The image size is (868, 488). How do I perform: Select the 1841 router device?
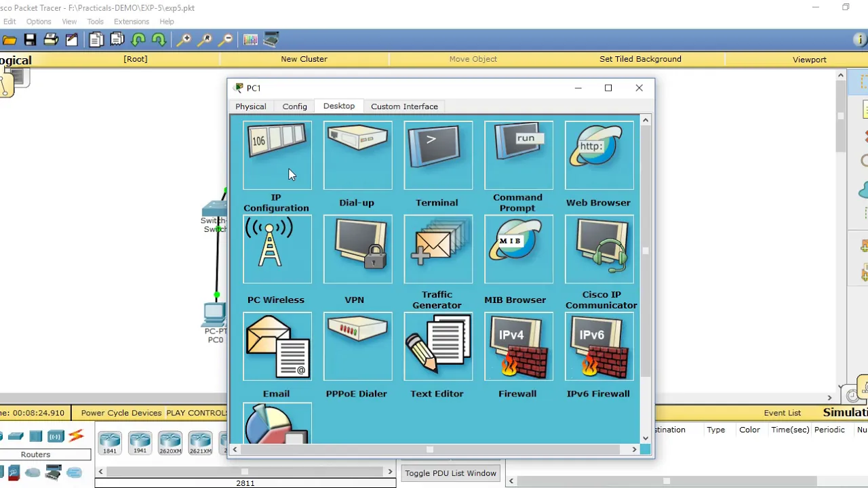(110, 443)
